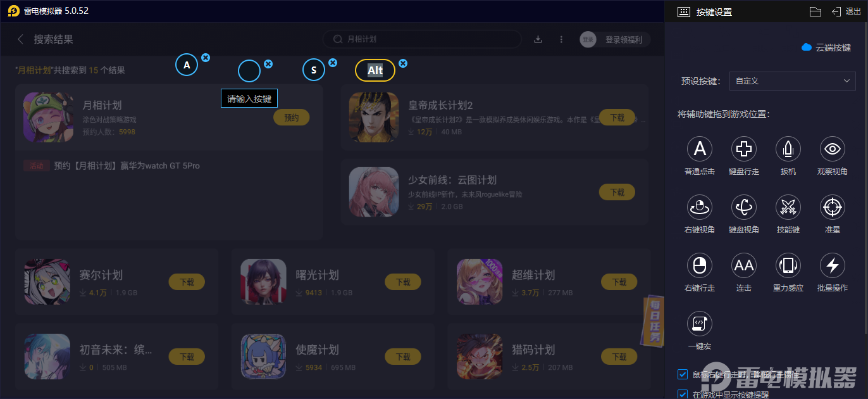Remove the Alt key mapping
868x399 pixels.
tap(403, 63)
